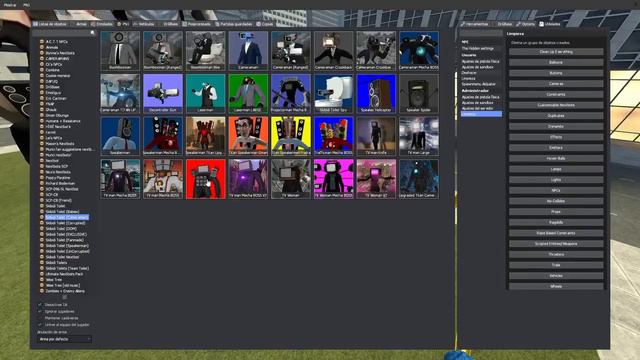Viewport: 640px width, 360px height.
Task: Spawn the Cameraman Mecha BOSS thumbnail
Action: [x=419, y=51]
